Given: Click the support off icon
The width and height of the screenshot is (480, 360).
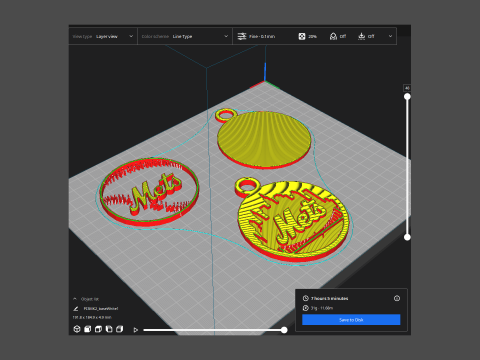Looking at the screenshot, I should pyautogui.click(x=333, y=36).
